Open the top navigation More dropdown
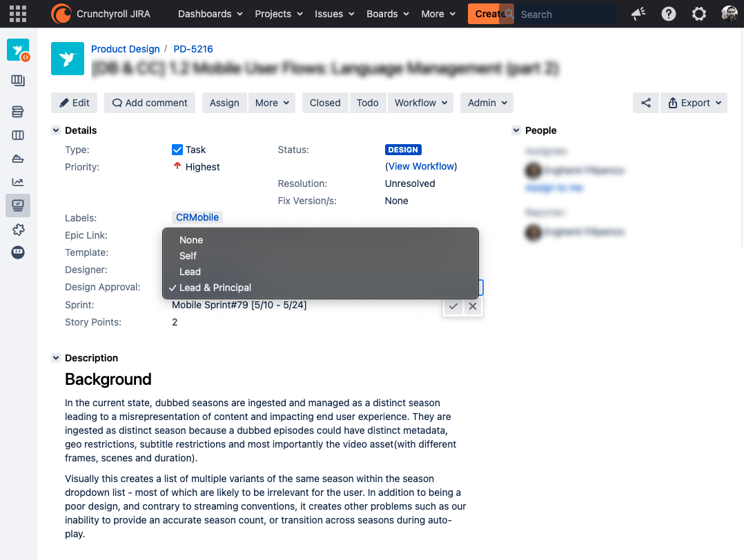Screen dimensions: 744x560 438,14
